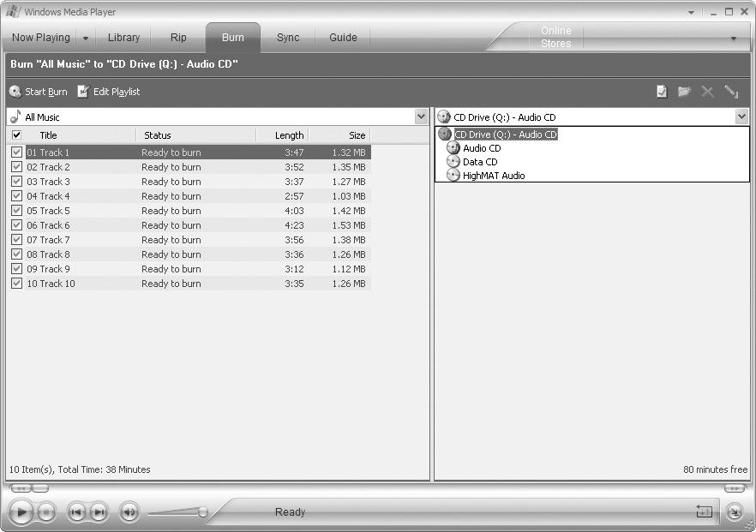Click the Windows Media Player title bar logo
Viewport: 756px width, 532px height.
[x=14, y=12]
